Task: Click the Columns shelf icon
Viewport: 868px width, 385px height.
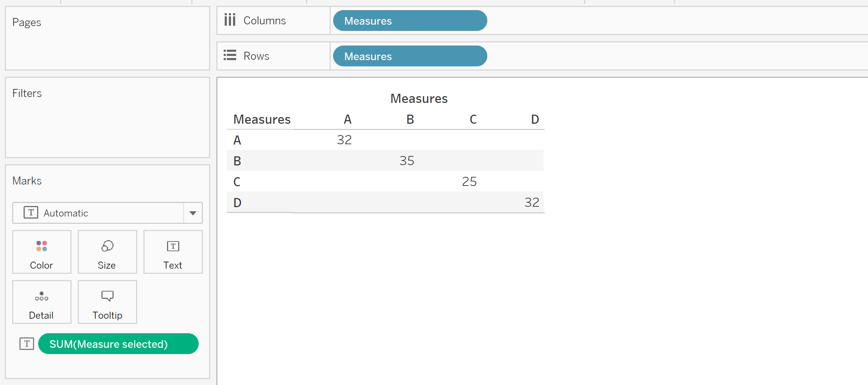Action: point(230,20)
